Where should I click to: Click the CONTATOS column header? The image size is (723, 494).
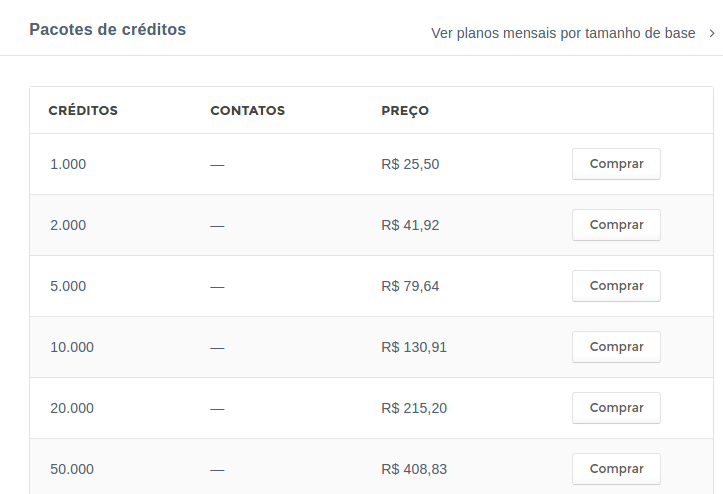click(x=248, y=111)
